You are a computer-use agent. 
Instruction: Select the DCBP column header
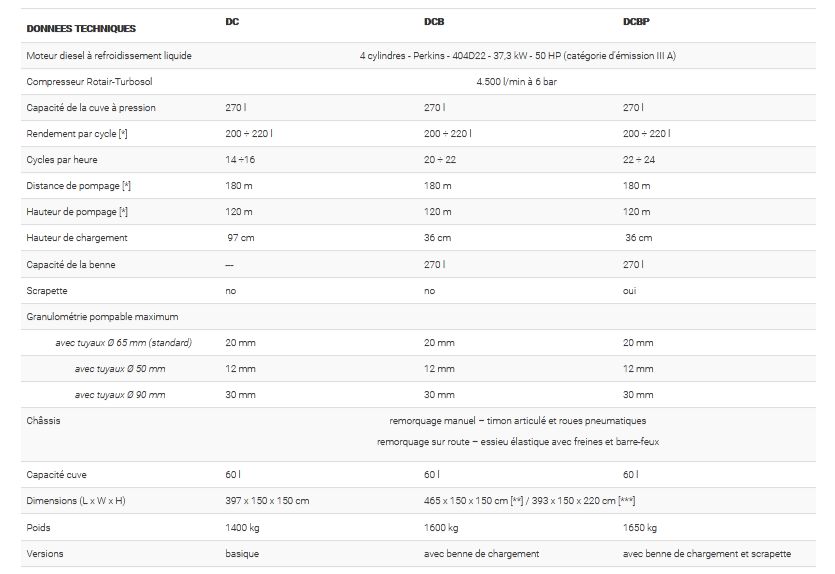point(635,23)
